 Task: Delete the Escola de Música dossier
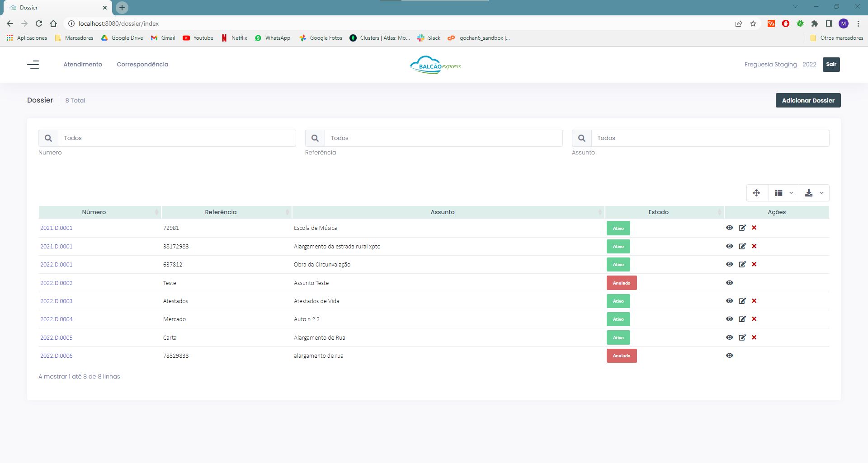click(754, 228)
